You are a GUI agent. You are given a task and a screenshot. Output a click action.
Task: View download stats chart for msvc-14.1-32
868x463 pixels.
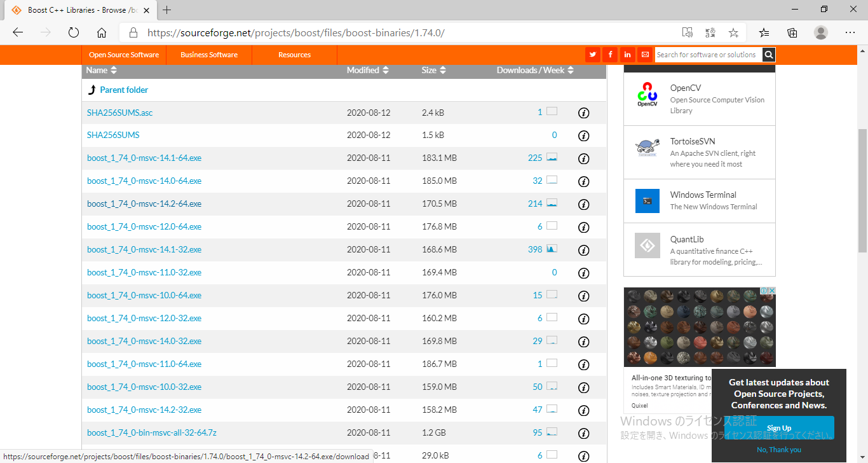(552, 249)
